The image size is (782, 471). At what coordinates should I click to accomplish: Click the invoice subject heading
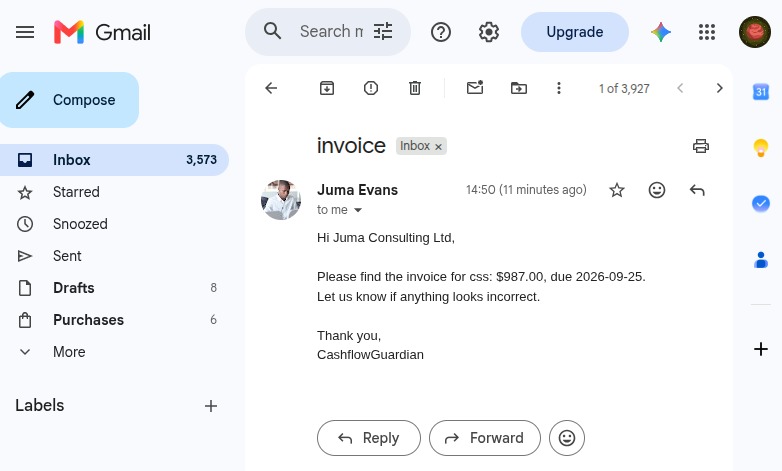click(x=351, y=146)
